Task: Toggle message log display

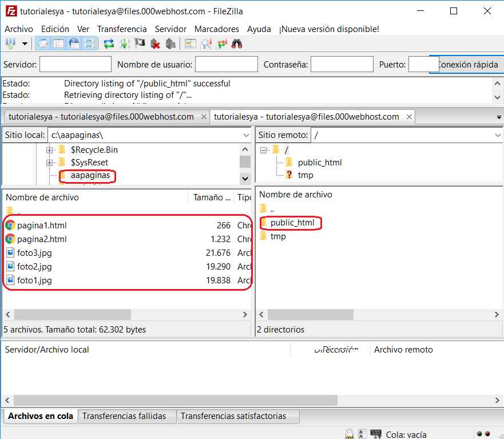Action: [42, 43]
